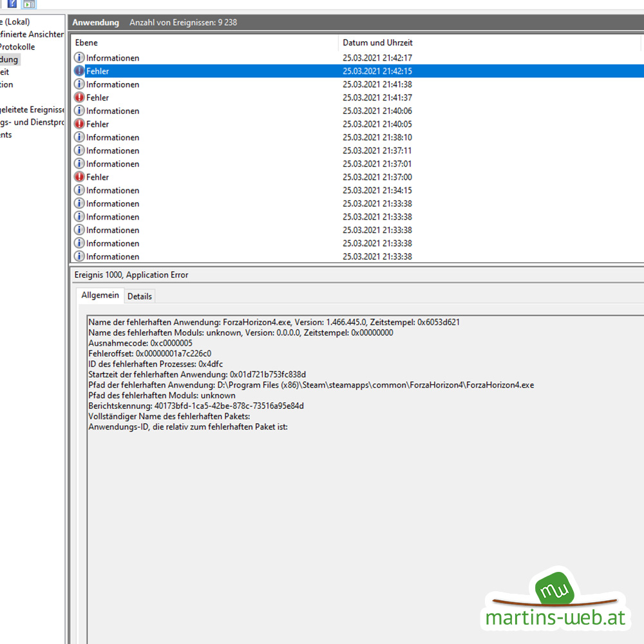Click the 'ID des fehlerhaften Prozesses: 0x4dfc' line
This screenshot has height=644, width=644.
pyautogui.click(x=156, y=364)
